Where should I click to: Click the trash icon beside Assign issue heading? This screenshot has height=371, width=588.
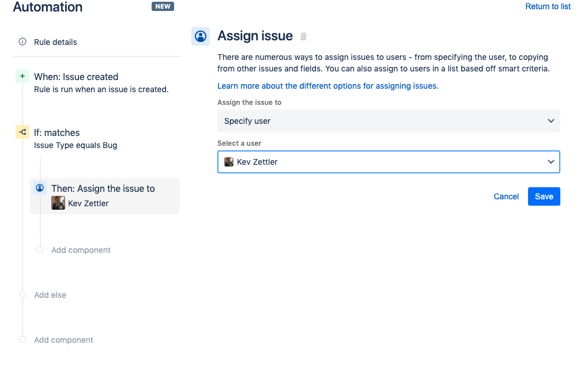click(x=304, y=36)
